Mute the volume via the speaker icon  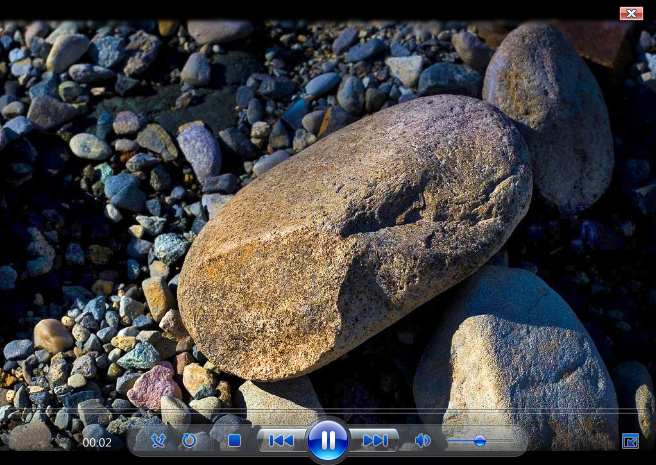(x=423, y=440)
